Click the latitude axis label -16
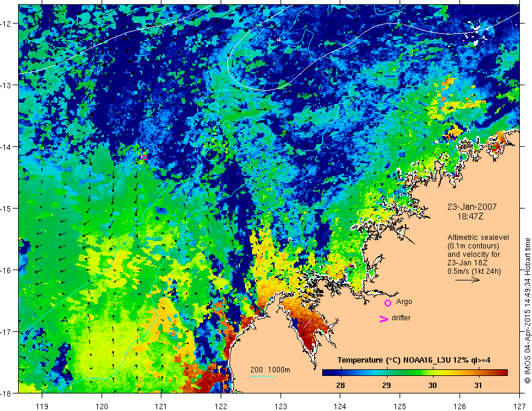 tap(6, 270)
